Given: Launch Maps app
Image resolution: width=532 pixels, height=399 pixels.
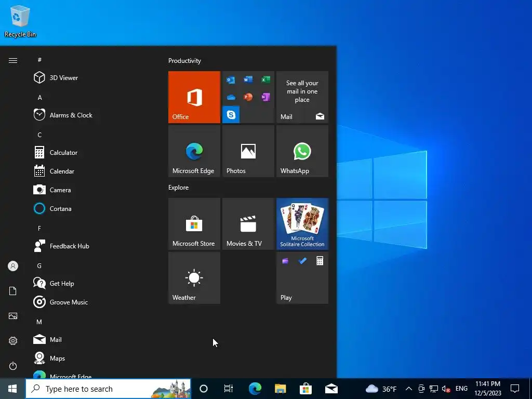Looking at the screenshot, I should 91,358.
